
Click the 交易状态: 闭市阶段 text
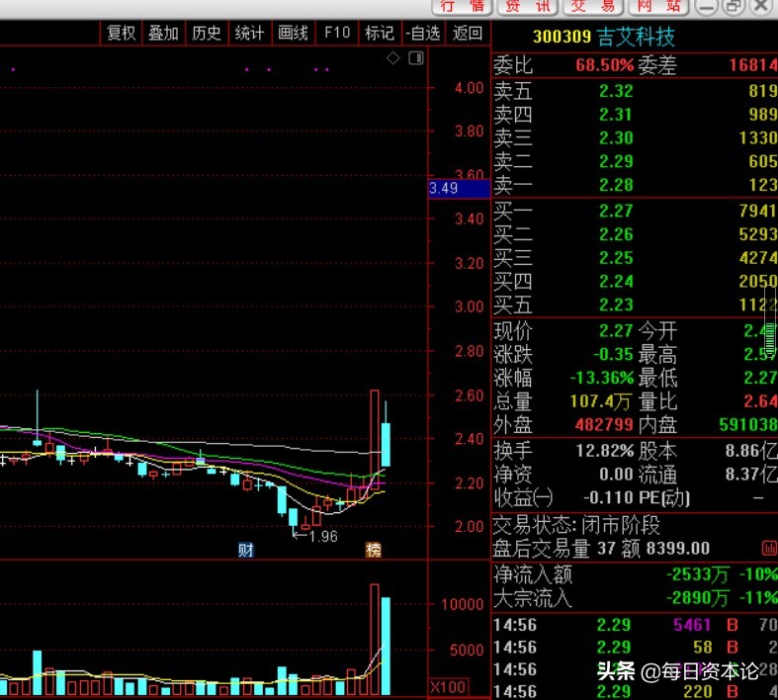[576, 525]
